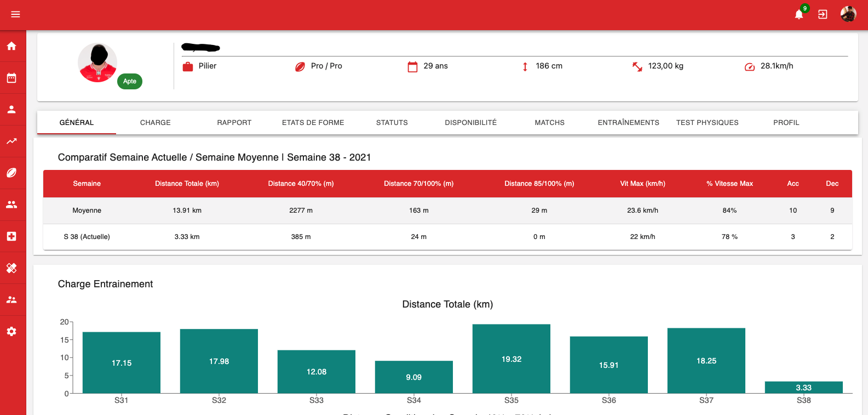Open the ETATS DE FORME tab
The height and width of the screenshot is (415, 868).
coord(313,123)
